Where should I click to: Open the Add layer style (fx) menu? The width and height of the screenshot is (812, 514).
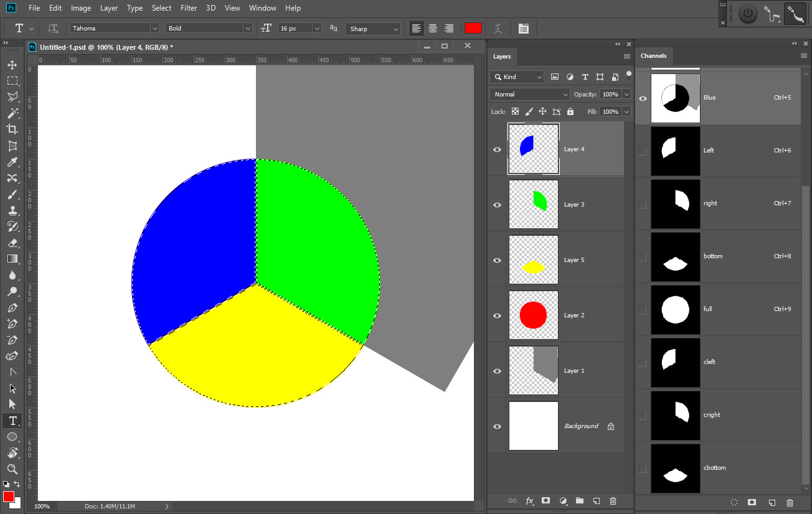point(529,500)
